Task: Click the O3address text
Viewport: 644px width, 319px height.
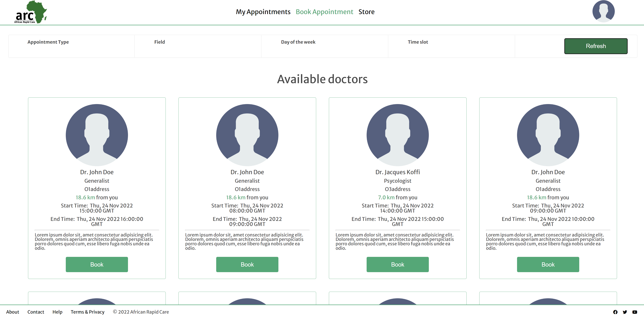Action: coord(398,189)
